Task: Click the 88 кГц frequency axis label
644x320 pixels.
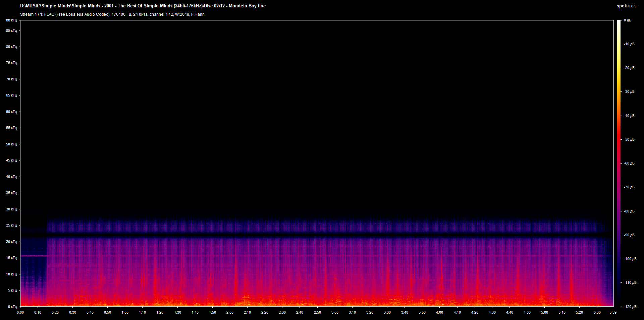Action: (11, 20)
